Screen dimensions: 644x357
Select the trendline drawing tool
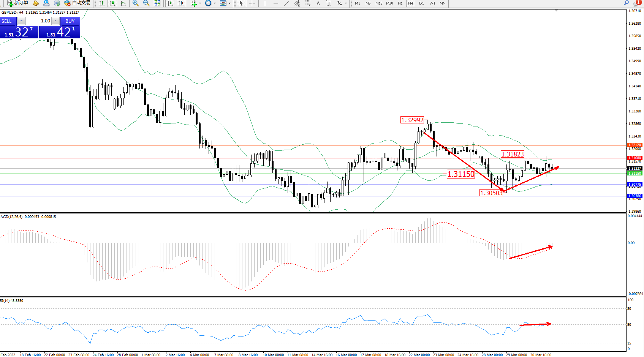tap(286, 3)
